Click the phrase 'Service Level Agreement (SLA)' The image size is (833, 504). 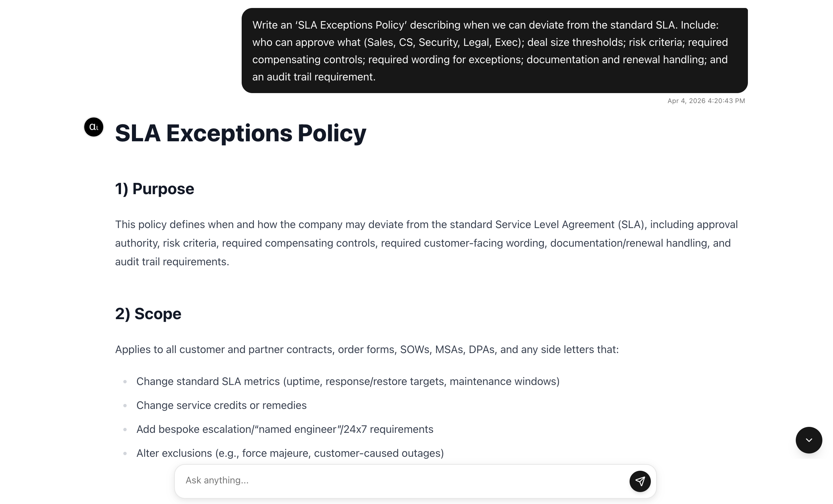point(569,224)
